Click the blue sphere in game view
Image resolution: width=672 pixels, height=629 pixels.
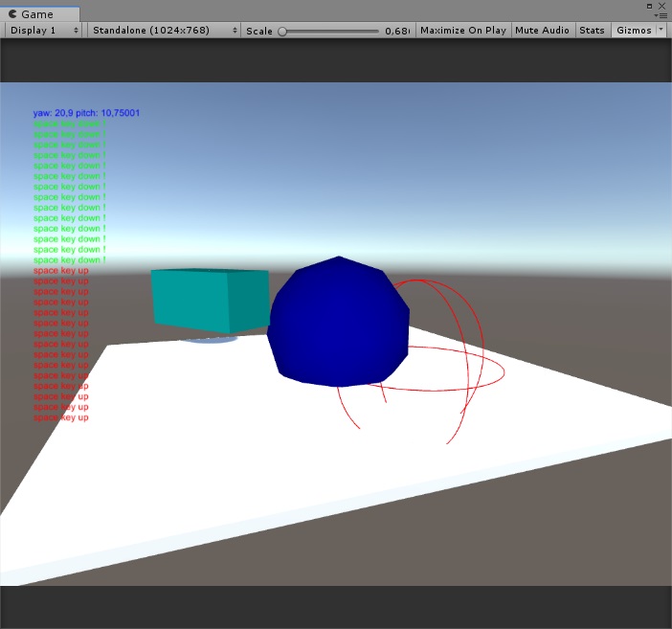pos(338,322)
